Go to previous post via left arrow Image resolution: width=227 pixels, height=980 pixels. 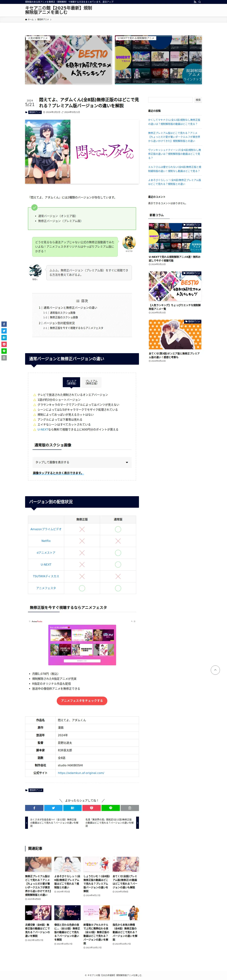click(x=27, y=822)
